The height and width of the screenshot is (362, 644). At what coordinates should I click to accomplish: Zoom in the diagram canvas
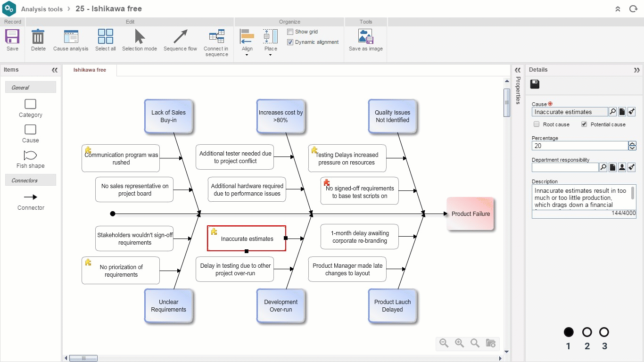(459, 343)
